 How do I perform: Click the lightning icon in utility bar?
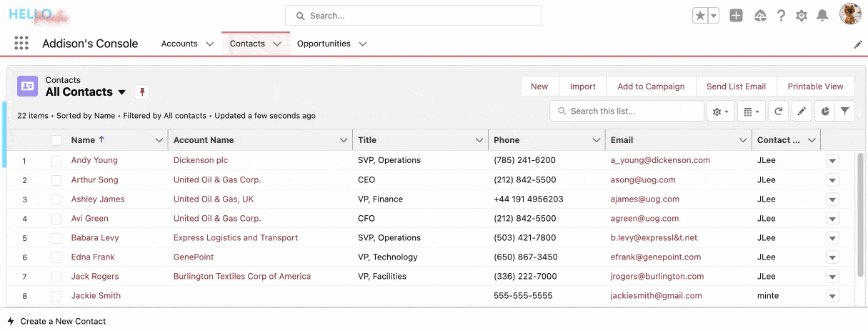[x=11, y=322]
